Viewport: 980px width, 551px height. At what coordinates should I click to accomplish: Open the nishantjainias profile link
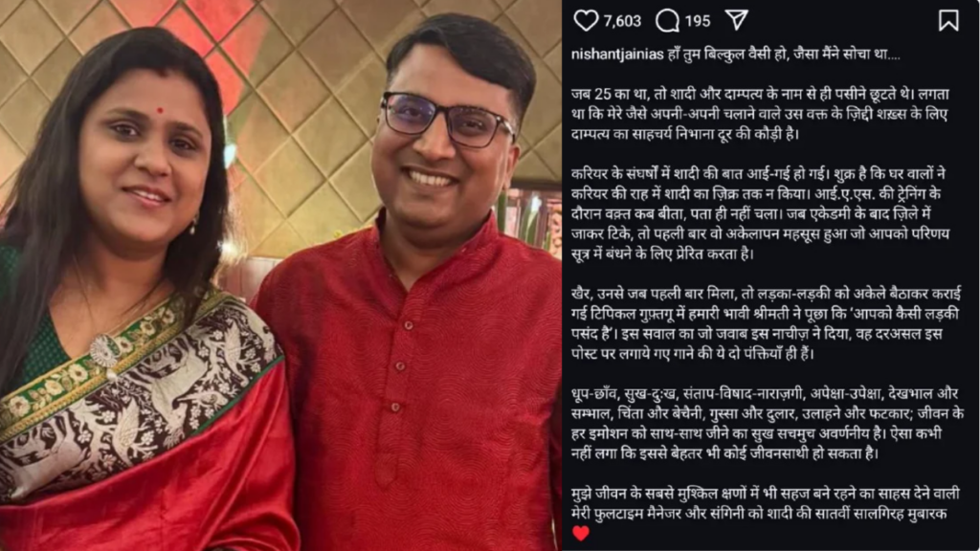point(617,55)
